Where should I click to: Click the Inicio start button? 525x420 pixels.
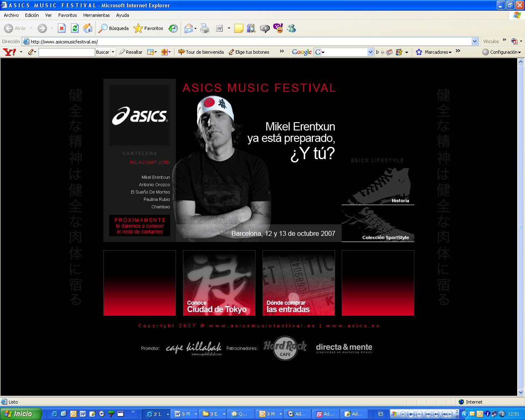21,414
